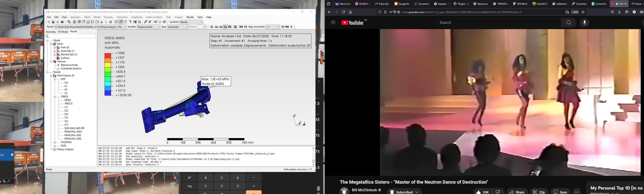The width and height of the screenshot is (644, 194).
Task: Select History Outputs tree item
Action: coord(65,150)
